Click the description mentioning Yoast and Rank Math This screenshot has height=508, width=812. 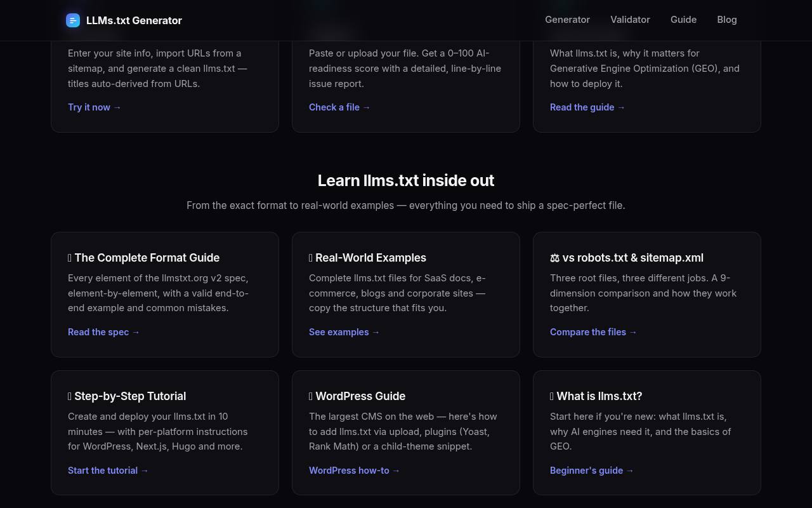403,431
